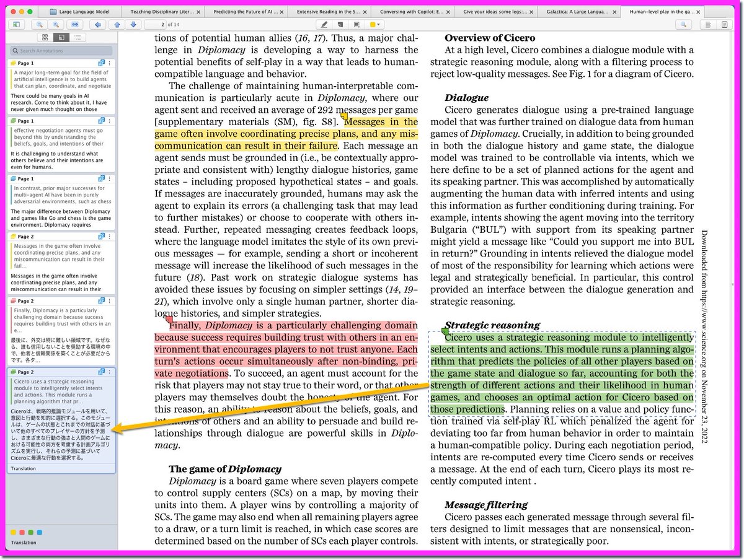Filter annotations by blue color

(x=40, y=532)
